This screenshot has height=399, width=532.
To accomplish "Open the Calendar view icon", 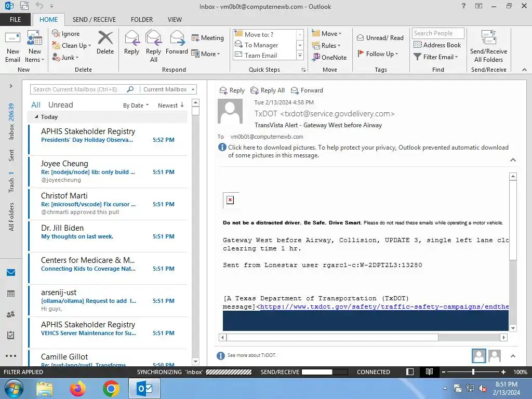I will (x=11, y=294).
